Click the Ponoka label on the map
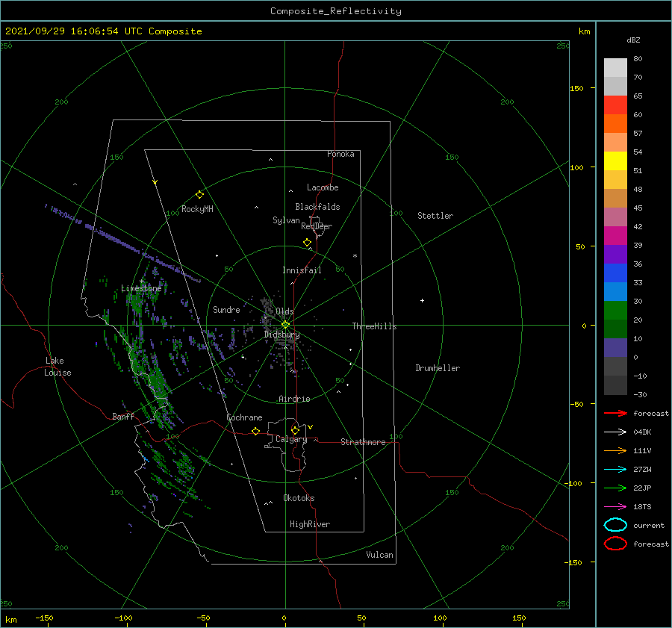 (340, 154)
